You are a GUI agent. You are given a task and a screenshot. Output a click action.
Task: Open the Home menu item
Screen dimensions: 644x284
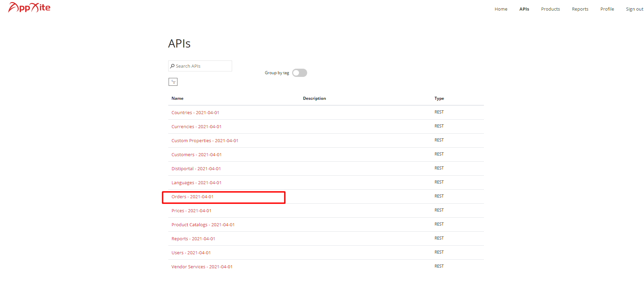pyautogui.click(x=501, y=9)
